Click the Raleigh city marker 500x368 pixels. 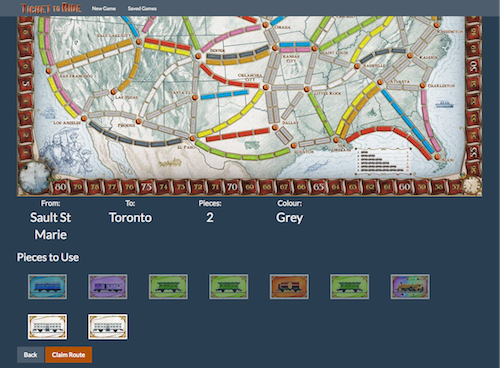click(410, 56)
